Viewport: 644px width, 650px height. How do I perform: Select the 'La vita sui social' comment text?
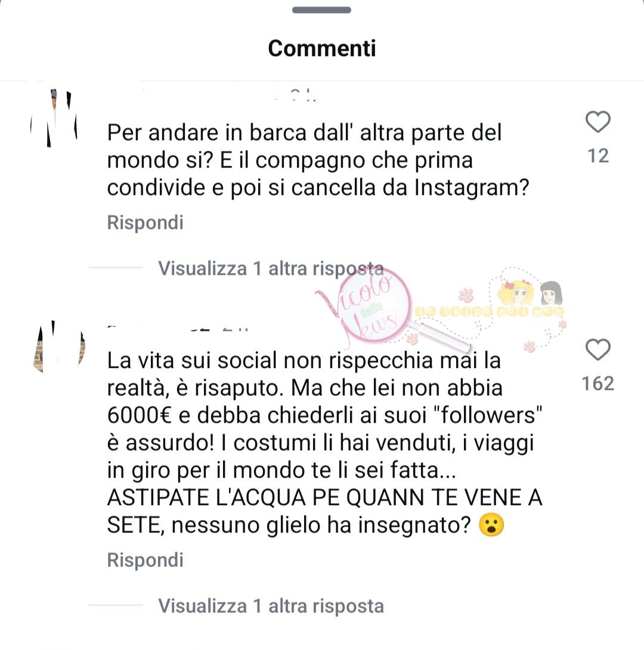click(325, 442)
